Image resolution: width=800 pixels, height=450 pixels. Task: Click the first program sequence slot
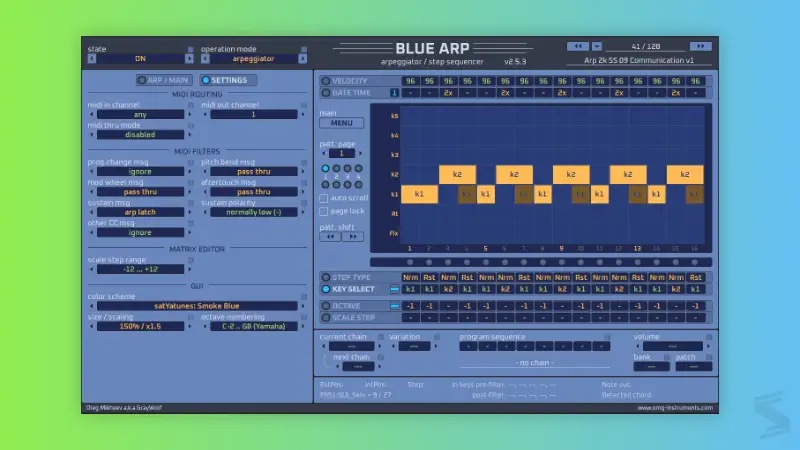click(x=468, y=346)
